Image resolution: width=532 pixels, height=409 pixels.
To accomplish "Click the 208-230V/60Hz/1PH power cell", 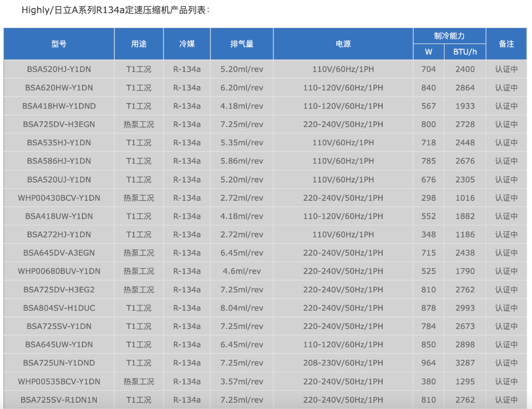I will (x=343, y=363).
